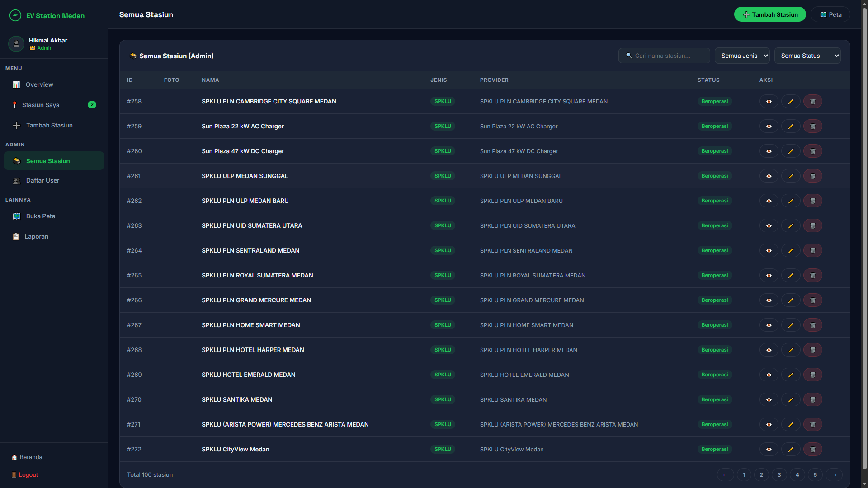Image resolution: width=868 pixels, height=488 pixels.
Task: Delete station #258 with trash icon
Action: pyautogui.click(x=812, y=101)
